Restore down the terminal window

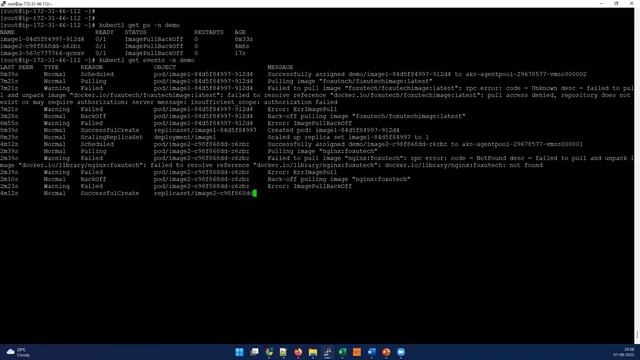tap(616, 3)
